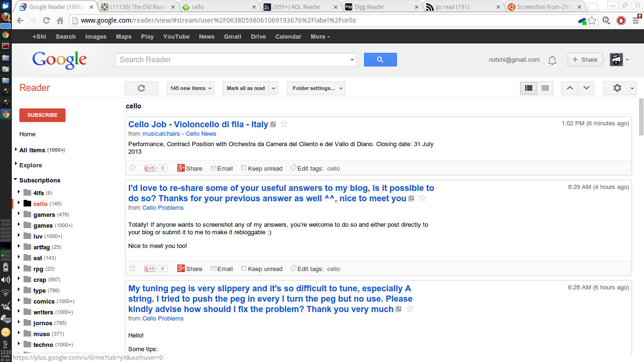The image size is (644, 362).
Task: Star the Cello Job Italy title
Action: point(284,124)
